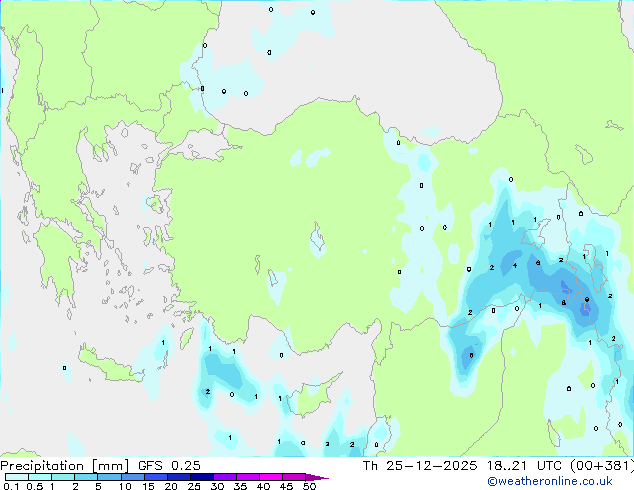This screenshot has height=490, width=634.
Task: Pick the 10–15 mm legend color swatch
Action: pyautogui.click(x=132, y=477)
